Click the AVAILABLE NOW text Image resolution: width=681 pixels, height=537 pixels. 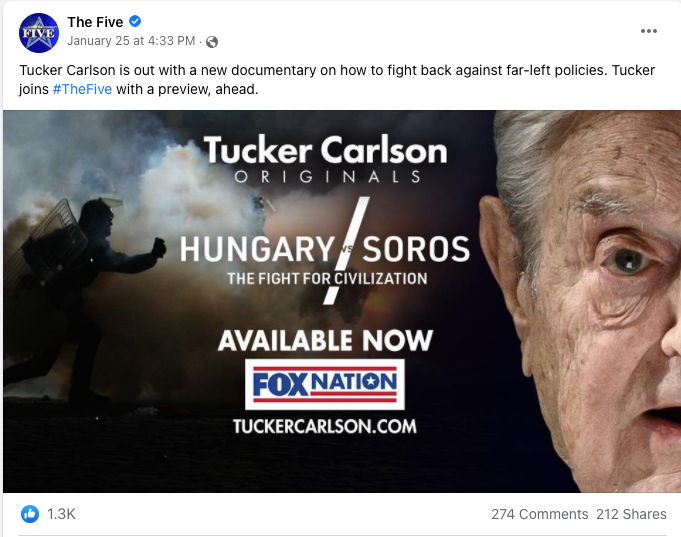pos(325,339)
